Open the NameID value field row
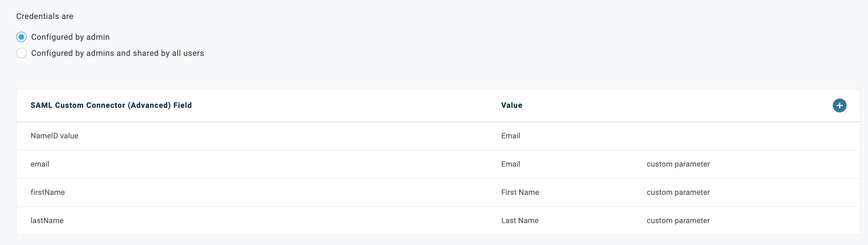Image resolution: width=868 pixels, height=245 pixels. [54, 136]
